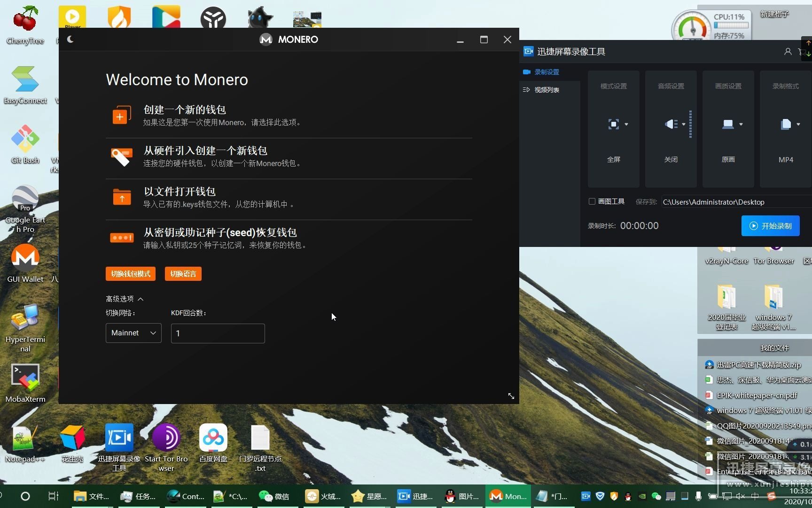The image size is (812, 508).
Task: Switch to 任务 manager taskbar item
Action: 138,496
